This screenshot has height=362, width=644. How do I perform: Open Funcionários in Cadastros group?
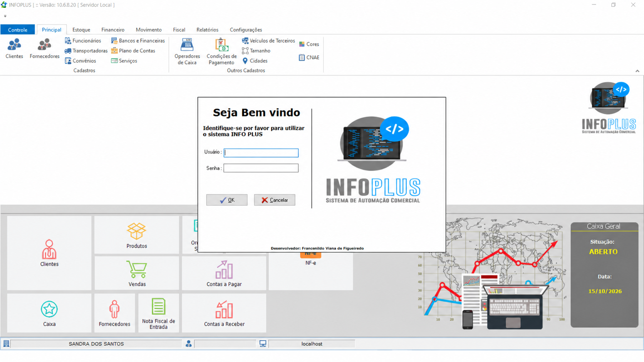pos(83,40)
